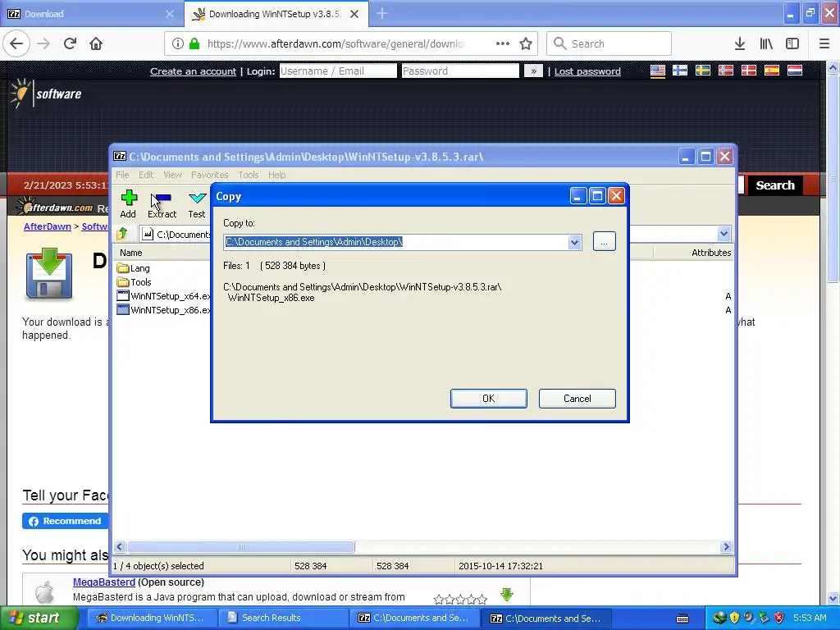Select the Spanish flag language
This screenshot has height=630, width=840.
(x=771, y=71)
